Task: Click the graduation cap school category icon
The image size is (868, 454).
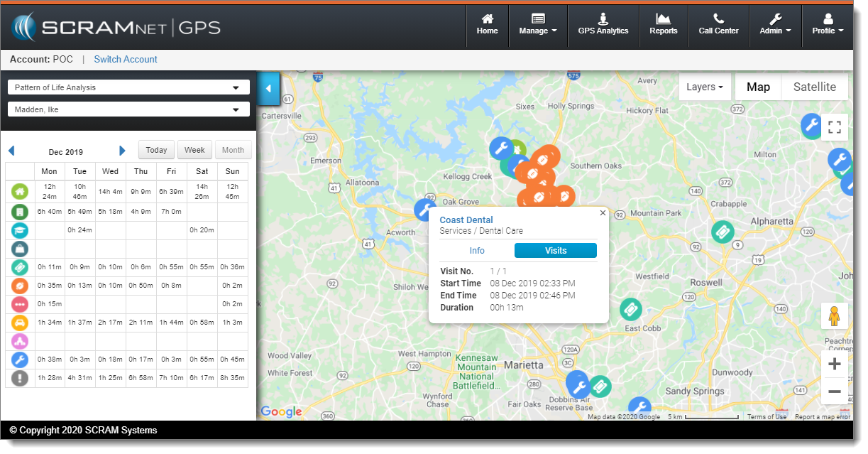Action: (19, 230)
